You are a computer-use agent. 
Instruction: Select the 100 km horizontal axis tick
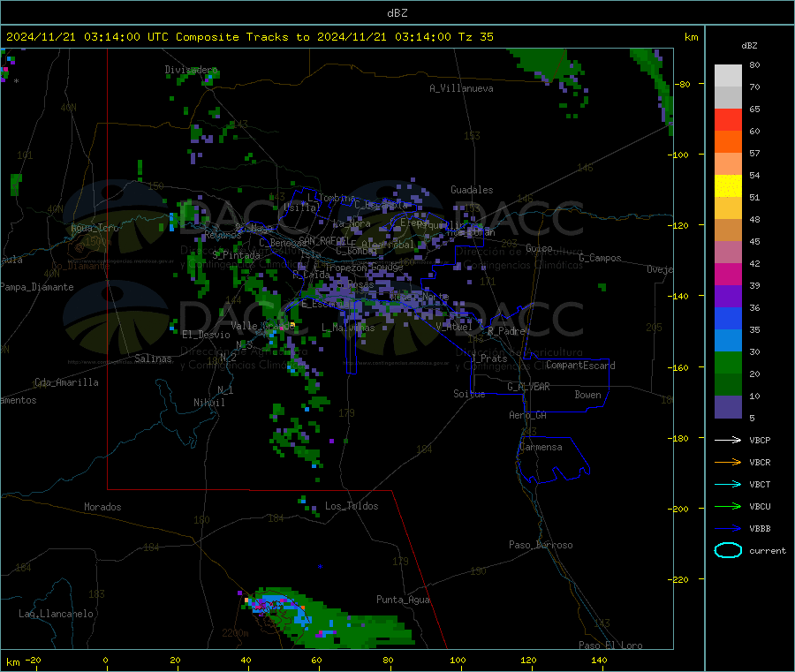point(458,660)
